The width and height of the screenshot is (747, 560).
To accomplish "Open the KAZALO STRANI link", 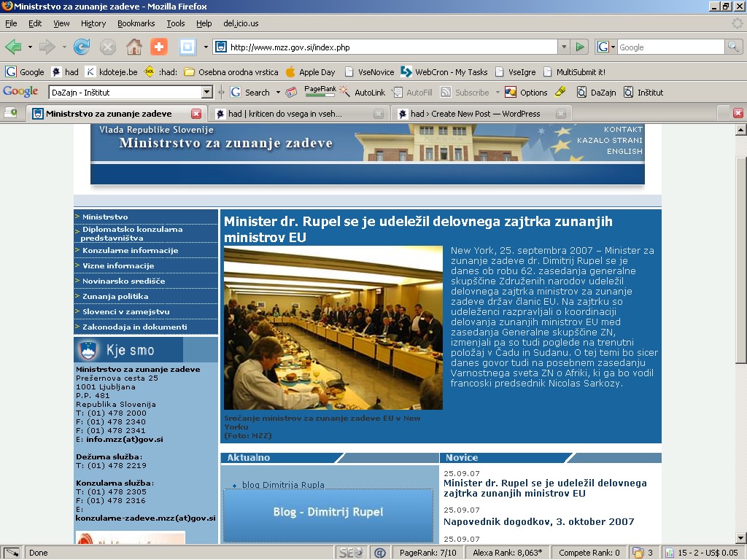I will tap(609, 140).
